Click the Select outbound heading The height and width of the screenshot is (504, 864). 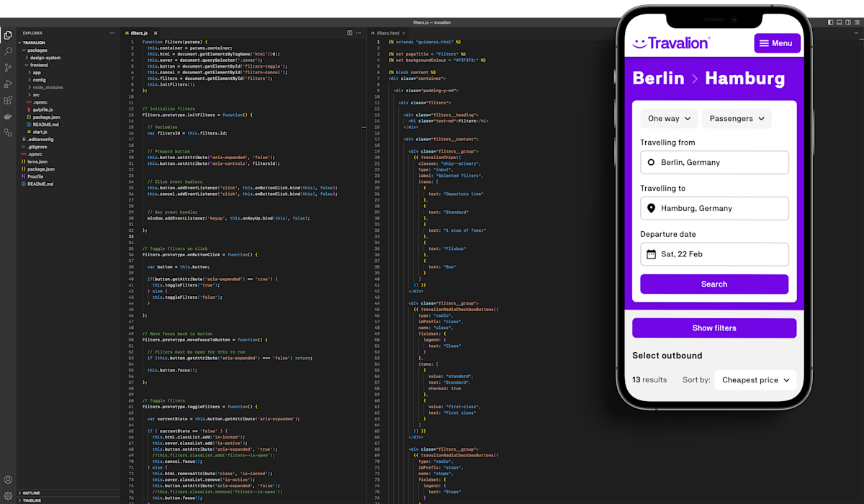[x=667, y=356]
